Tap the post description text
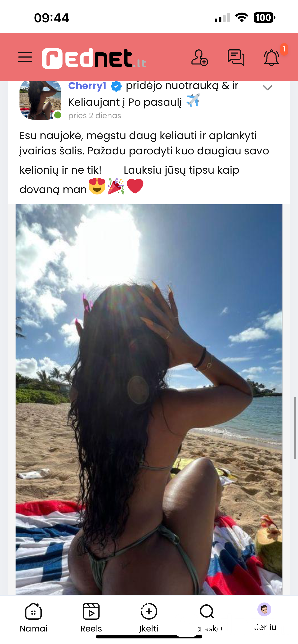The image size is (298, 644). coord(144,163)
